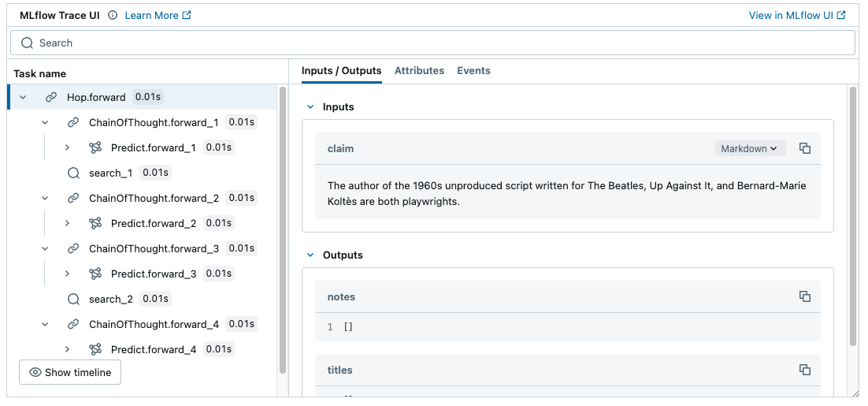Click the magnifier icon of search_1
This screenshot has height=406, width=868.
tap(73, 173)
